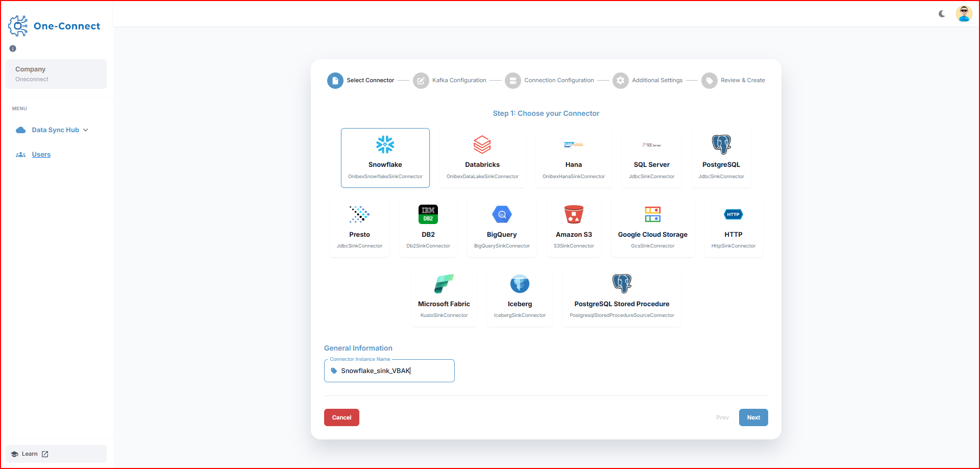Toggle dark mode with the moon icon
The width and height of the screenshot is (980, 469).
[942, 14]
